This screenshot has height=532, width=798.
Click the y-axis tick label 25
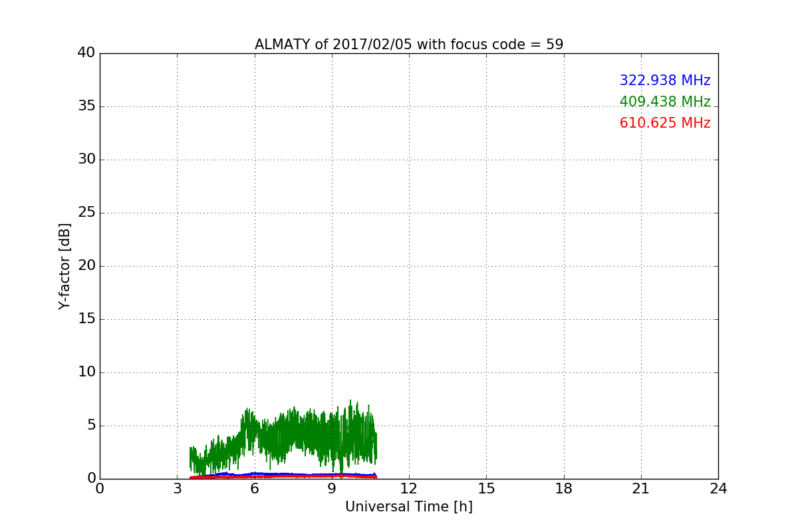point(86,213)
